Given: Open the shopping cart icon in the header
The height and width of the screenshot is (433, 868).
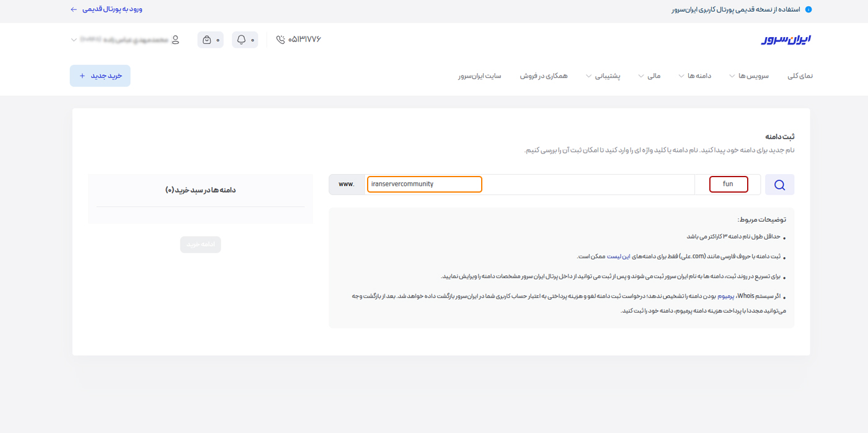Looking at the screenshot, I should pyautogui.click(x=206, y=40).
